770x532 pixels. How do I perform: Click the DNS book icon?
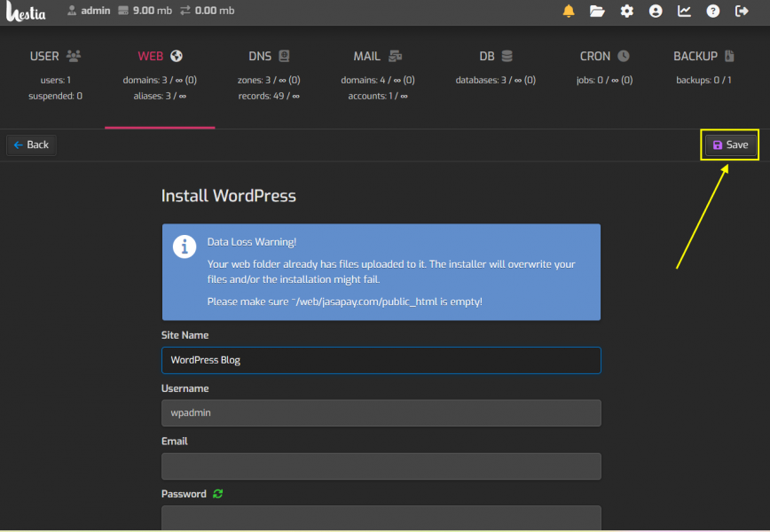pos(284,56)
